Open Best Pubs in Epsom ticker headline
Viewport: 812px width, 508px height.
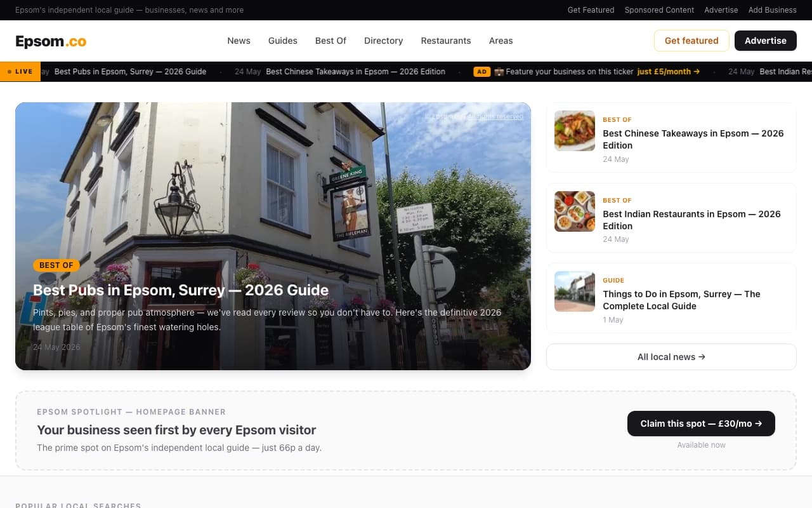pyautogui.click(x=130, y=72)
